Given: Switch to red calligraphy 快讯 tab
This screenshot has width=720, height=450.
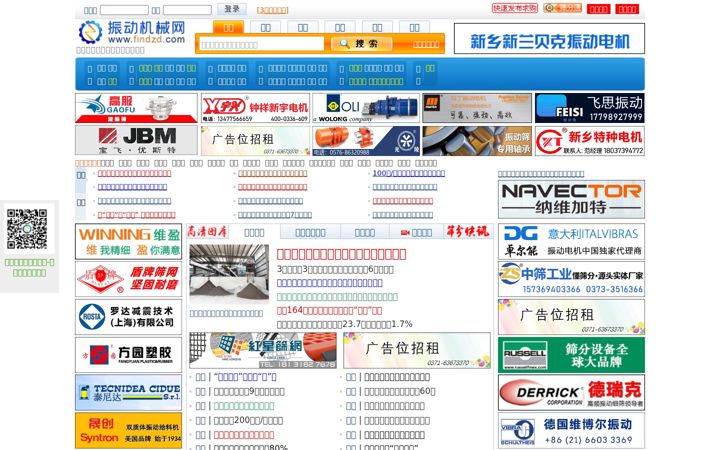Looking at the screenshot, I should tap(468, 231).
